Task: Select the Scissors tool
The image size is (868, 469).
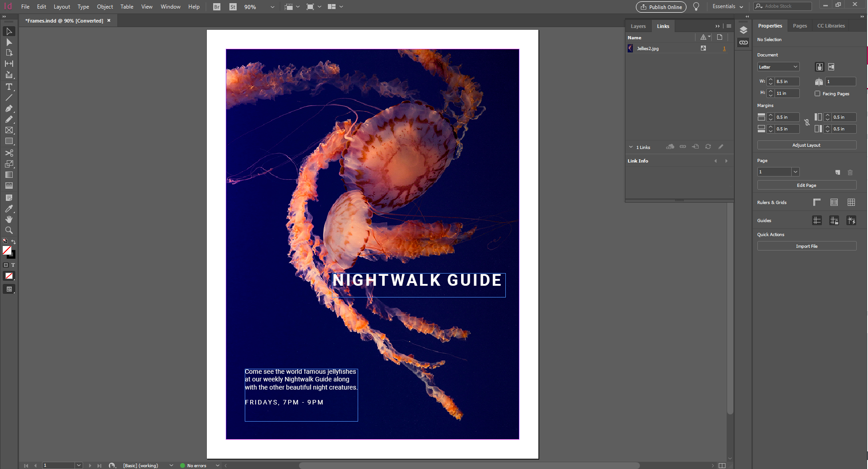Action: point(9,153)
